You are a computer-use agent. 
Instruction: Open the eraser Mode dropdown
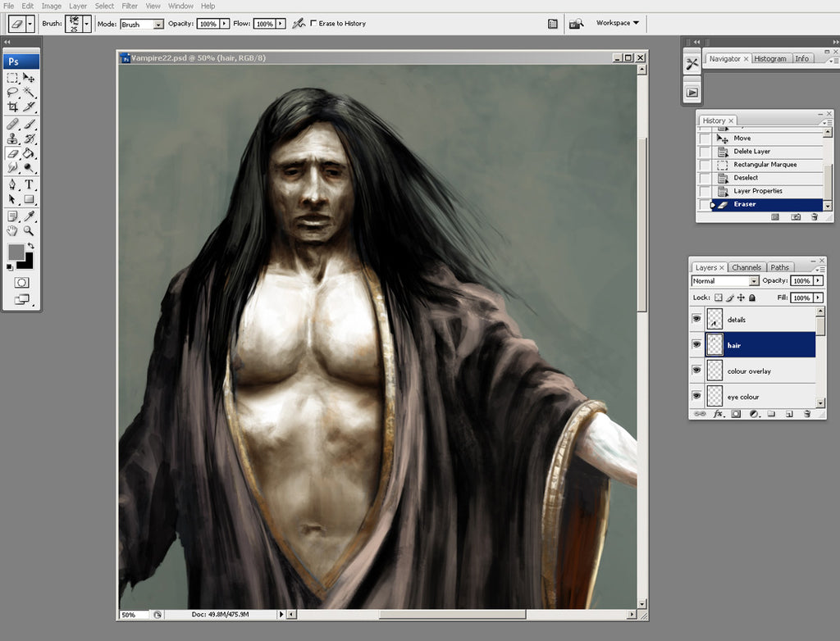coord(141,25)
